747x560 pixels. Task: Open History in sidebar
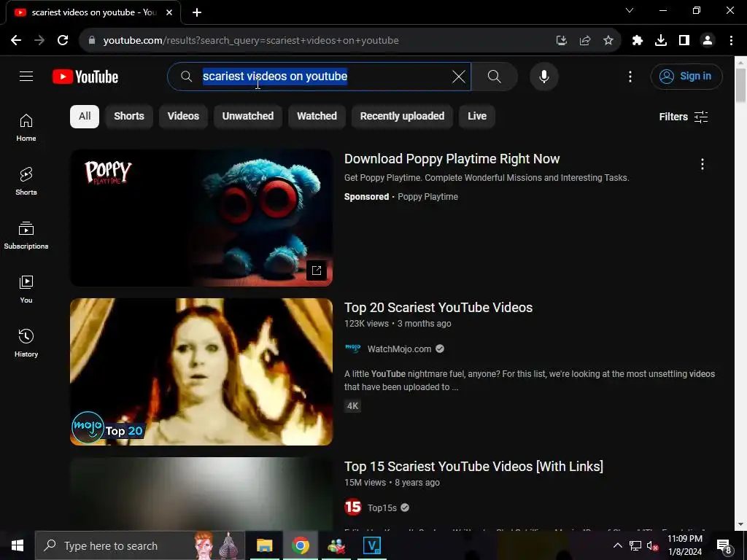coord(26,343)
